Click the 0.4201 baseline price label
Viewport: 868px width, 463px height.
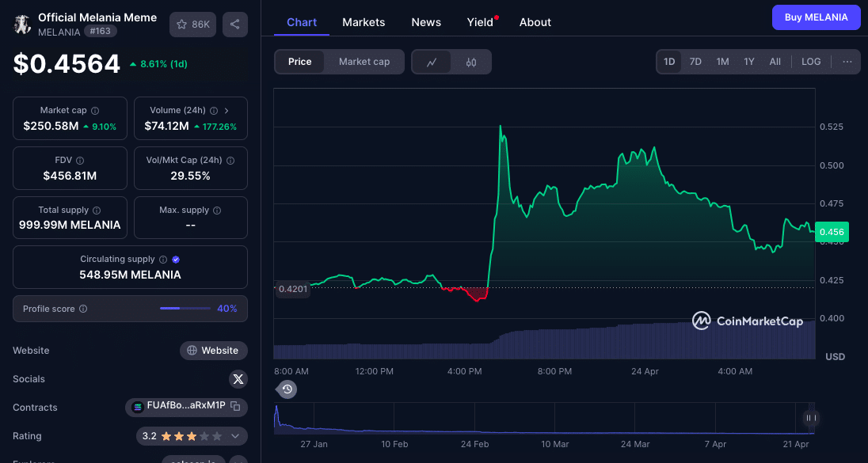point(293,289)
